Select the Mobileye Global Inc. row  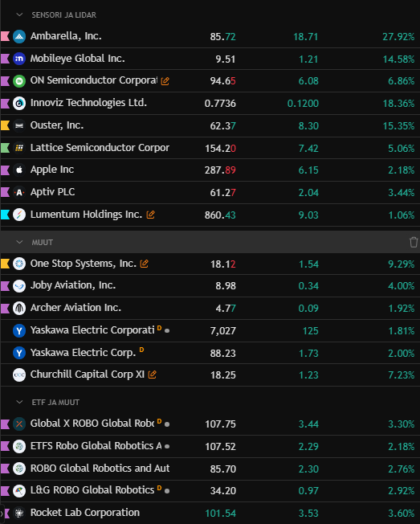point(210,59)
